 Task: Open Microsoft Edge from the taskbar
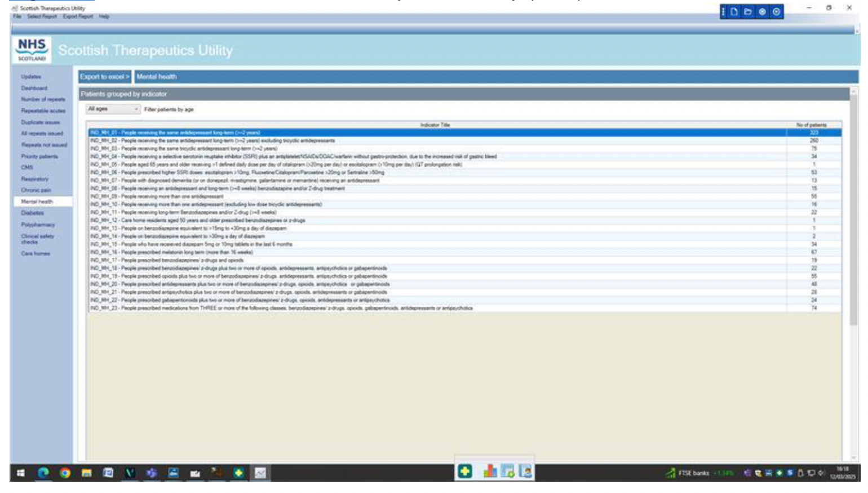(43, 473)
